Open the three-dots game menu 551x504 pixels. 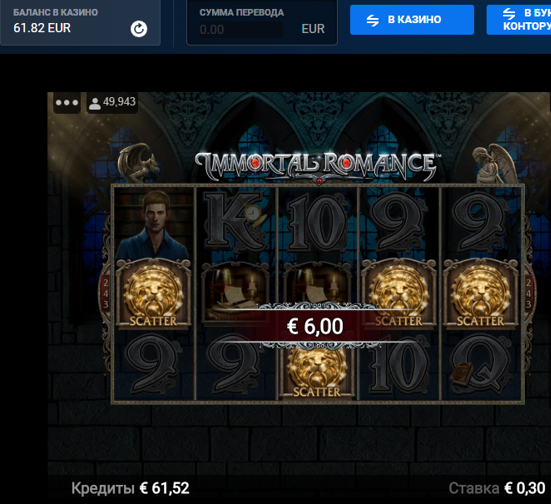pos(67,103)
